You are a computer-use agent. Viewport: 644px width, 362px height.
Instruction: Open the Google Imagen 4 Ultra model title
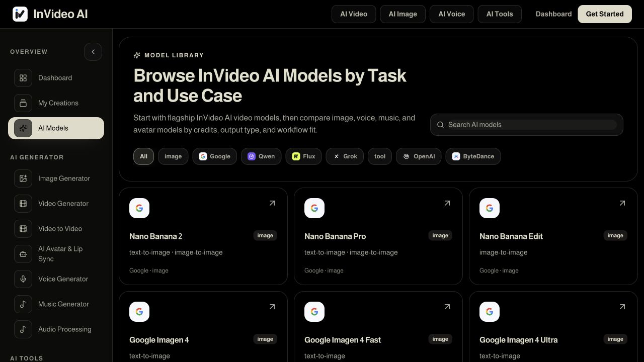pos(518,340)
